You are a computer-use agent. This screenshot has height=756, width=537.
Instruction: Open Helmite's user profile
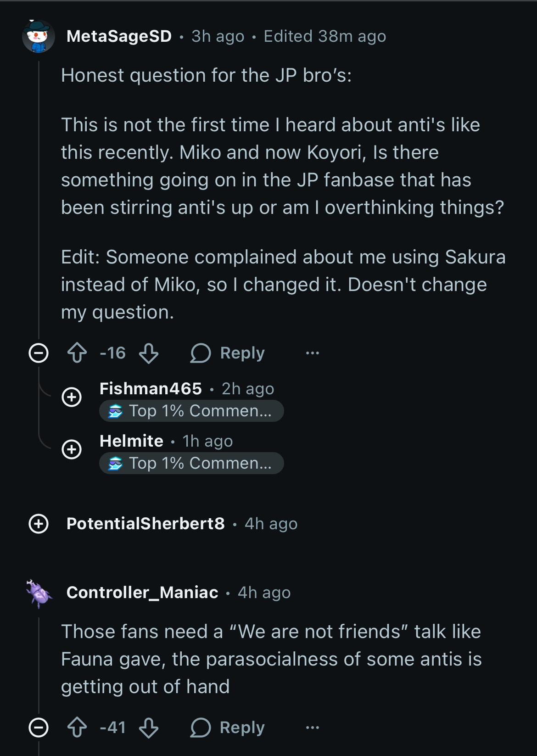131,441
